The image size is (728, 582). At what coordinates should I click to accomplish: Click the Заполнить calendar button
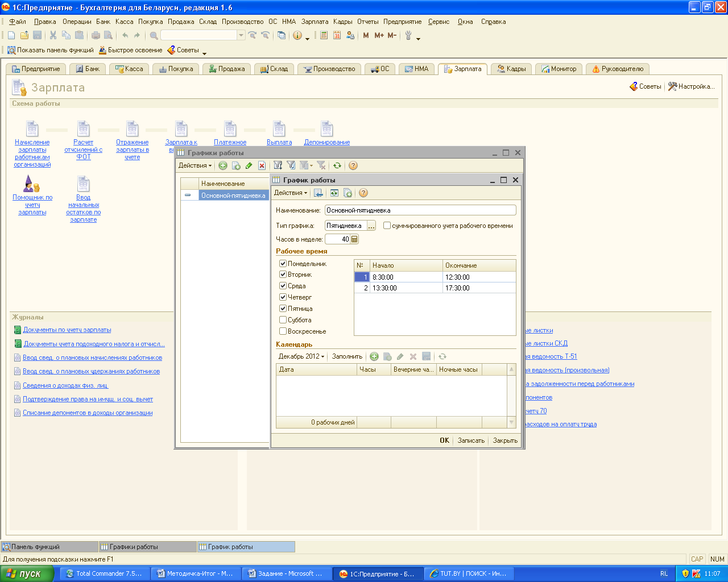(x=347, y=356)
